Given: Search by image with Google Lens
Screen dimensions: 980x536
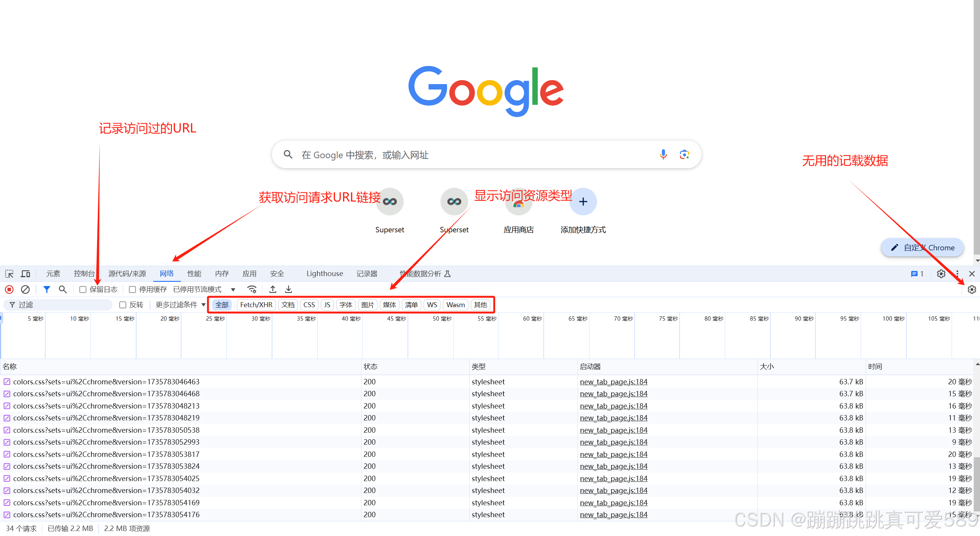Looking at the screenshot, I should point(685,154).
